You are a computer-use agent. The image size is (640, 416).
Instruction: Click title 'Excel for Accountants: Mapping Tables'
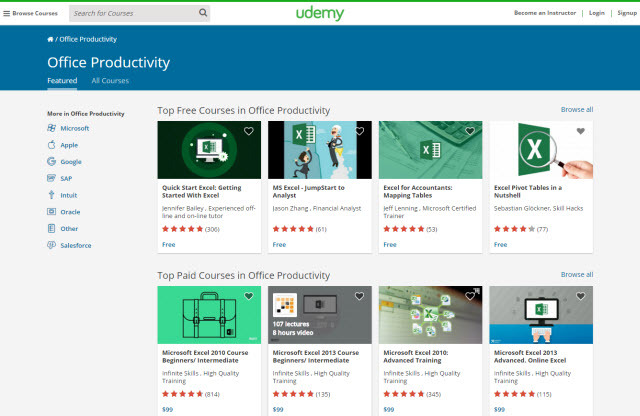click(x=418, y=191)
